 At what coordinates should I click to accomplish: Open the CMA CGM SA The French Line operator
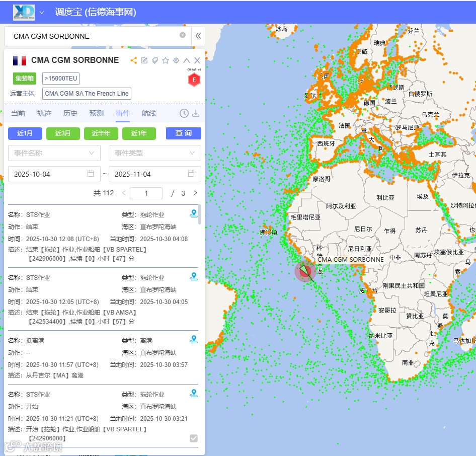[x=87, y=94]
